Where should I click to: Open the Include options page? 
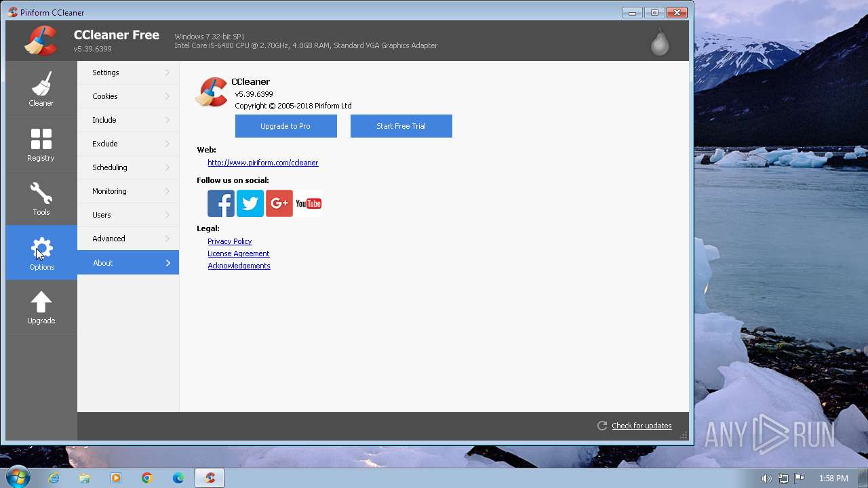point(128,120)
